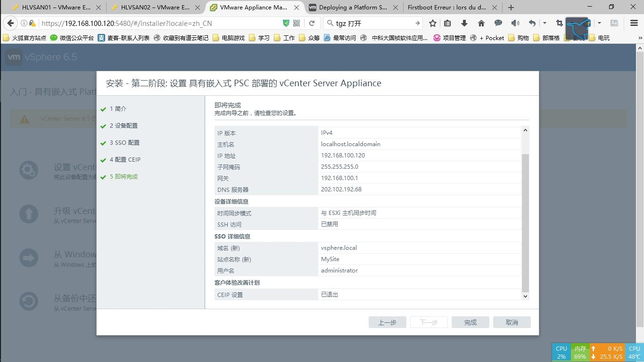Open 购物 bookmark folder
Image resolution: width=644 pixels, height=362 pixels.
click(519, 38)
